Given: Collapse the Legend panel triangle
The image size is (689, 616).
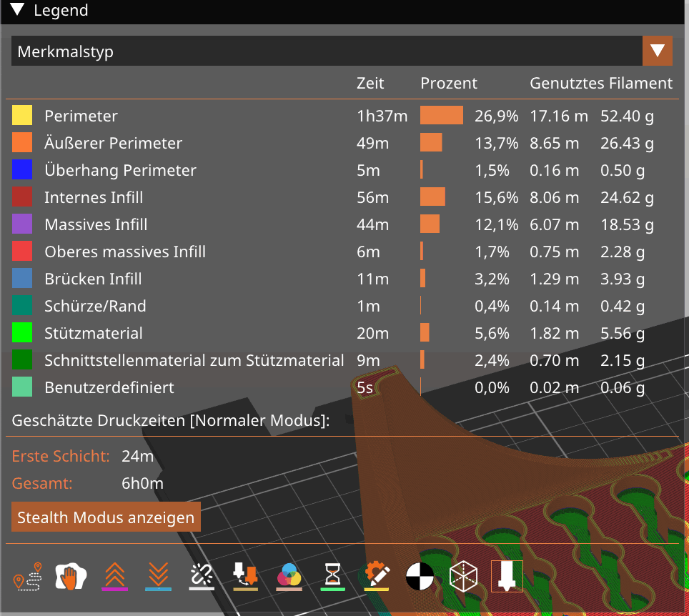Looking at the screenshot, I should click(18, 10).
